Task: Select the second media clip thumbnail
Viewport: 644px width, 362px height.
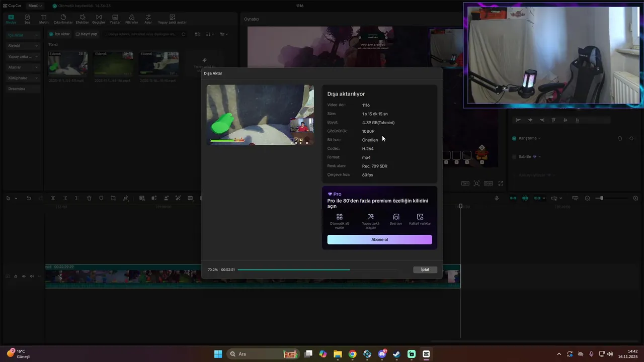Action: click(x=113, y=63)
